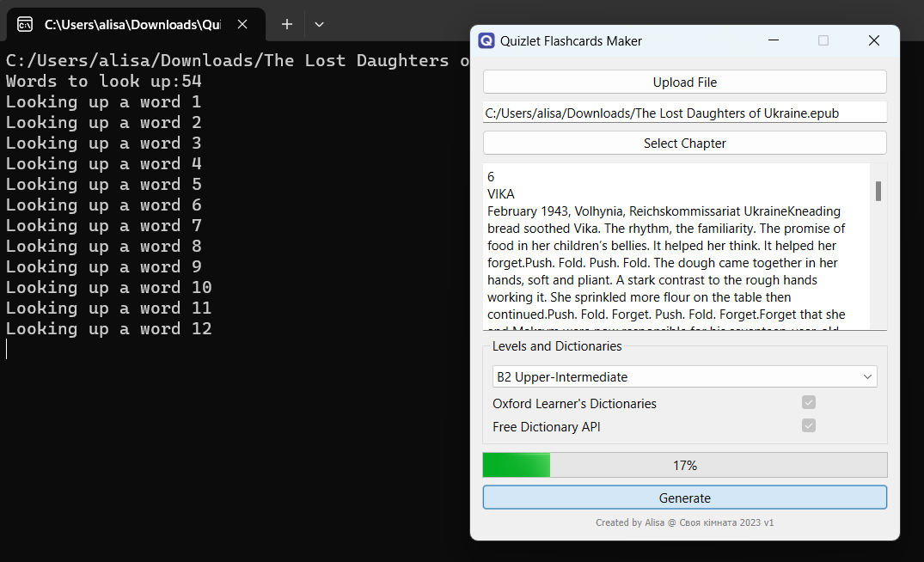Click the 17% progress bar
This screenshot has width=924, height=562.
pos(685,465)
